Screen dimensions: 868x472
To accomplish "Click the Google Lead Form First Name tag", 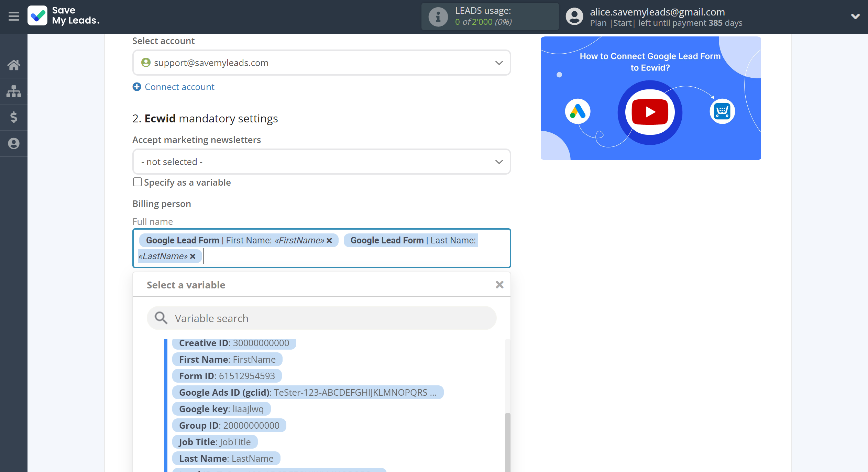I will (239, 240).
